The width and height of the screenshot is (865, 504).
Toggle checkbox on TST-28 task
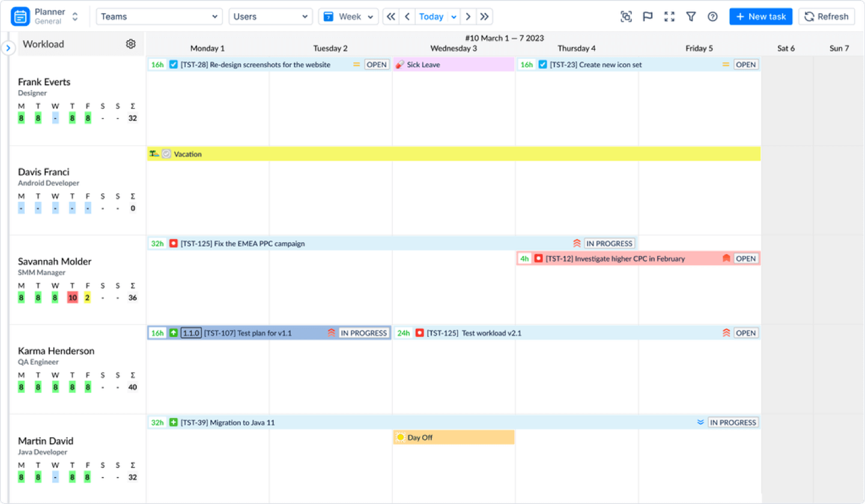click(174, 64)
